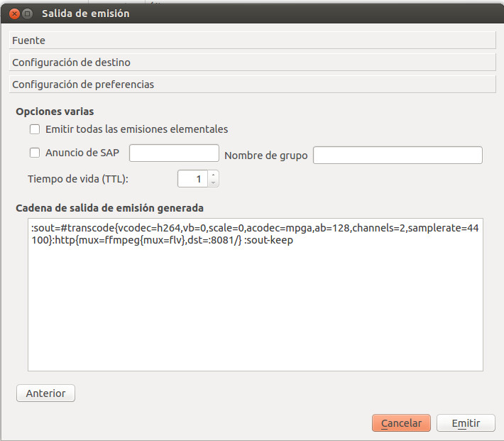Expand the Fuente section
504x441 pixels.
click(x=252, y=40)
